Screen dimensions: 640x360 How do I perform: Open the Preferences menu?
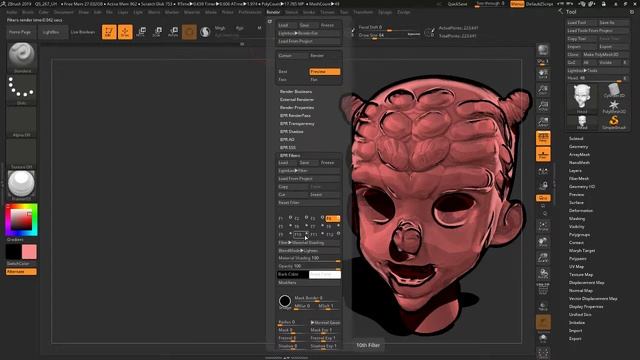250,12
